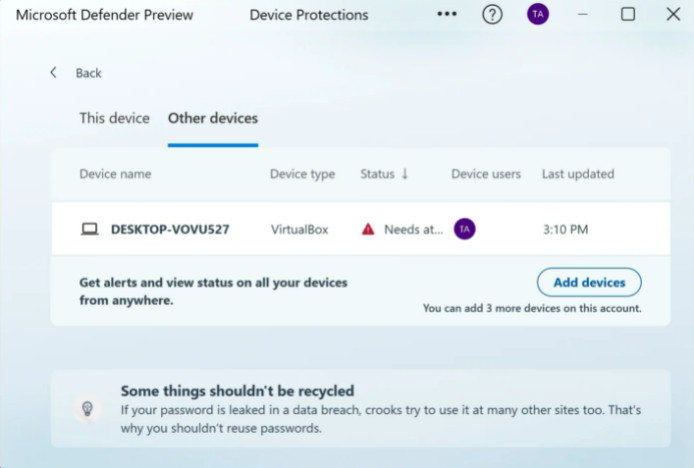Maximize the Microsoft Defender window
Viewport: 694px width, 468px height.
(x=628, y=15)
